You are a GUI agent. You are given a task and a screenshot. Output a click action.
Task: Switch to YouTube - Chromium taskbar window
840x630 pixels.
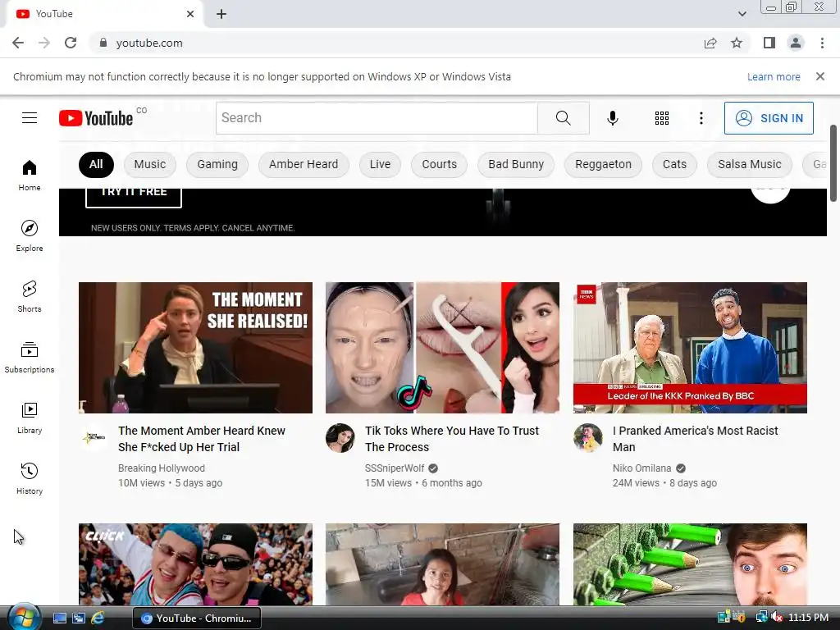[197, 619]
